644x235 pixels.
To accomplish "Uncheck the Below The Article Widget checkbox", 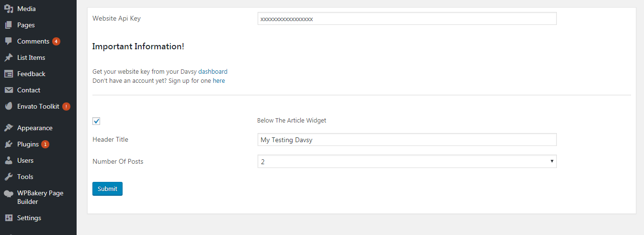I will click(96, 121).
